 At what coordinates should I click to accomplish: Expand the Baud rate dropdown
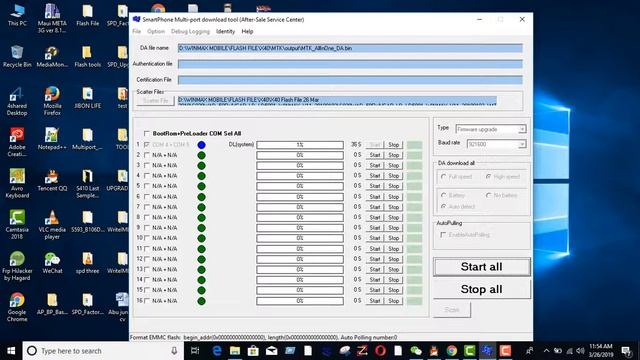[522, 144]
